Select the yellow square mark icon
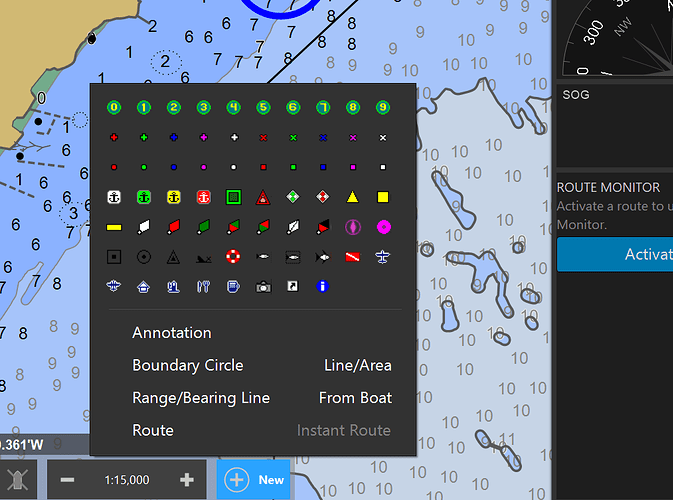The image size is (673, 500). pyautogui.click(x=382, y=197)
